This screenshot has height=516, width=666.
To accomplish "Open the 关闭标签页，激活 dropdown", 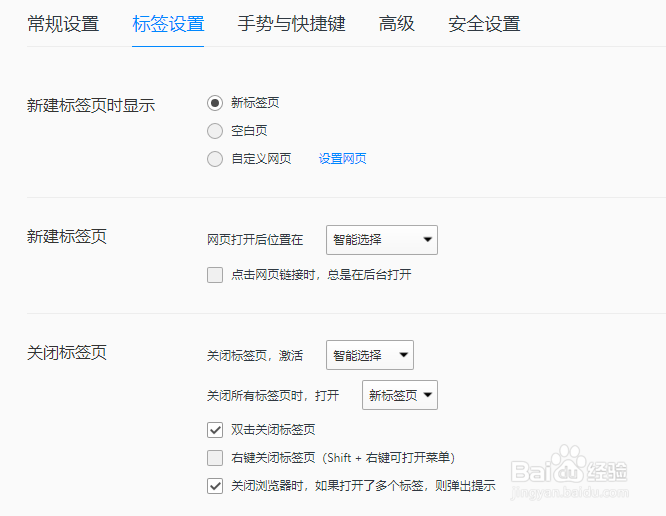I will click(x=370, y=355).
